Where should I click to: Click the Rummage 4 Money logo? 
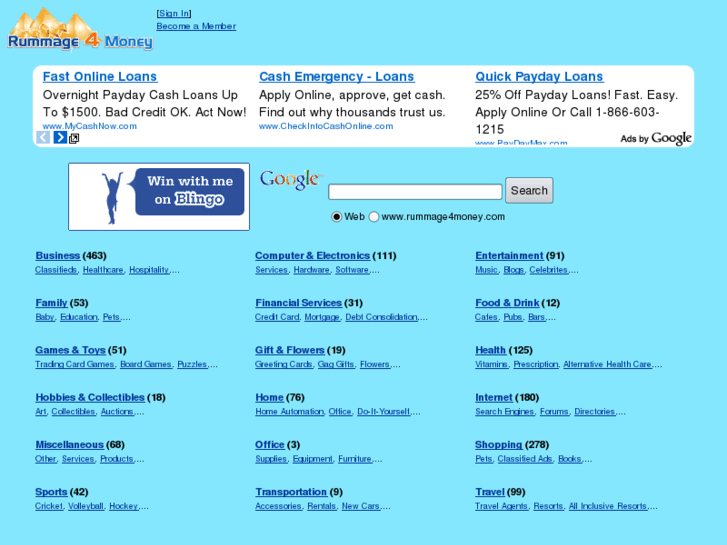80,29
